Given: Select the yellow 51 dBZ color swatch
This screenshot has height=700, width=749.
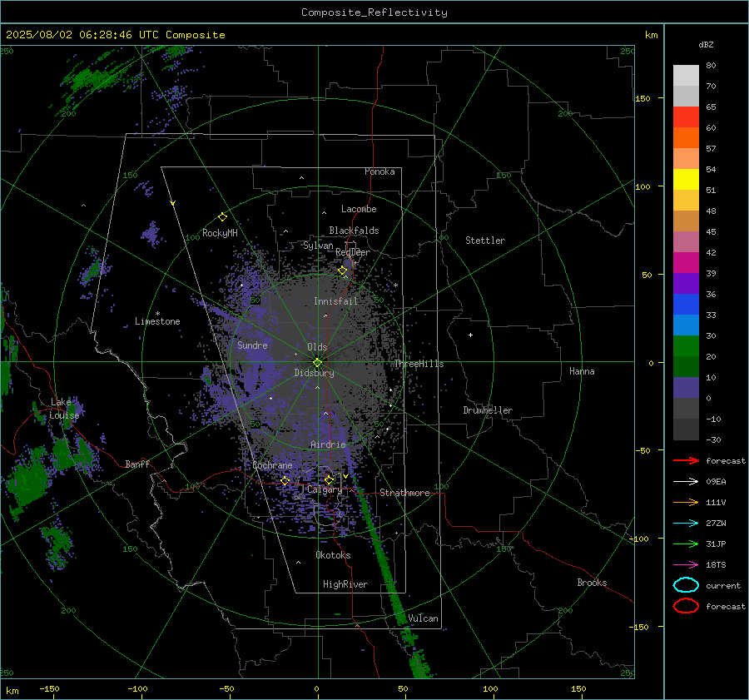Looking at the screenshot, I should [686, 180].
